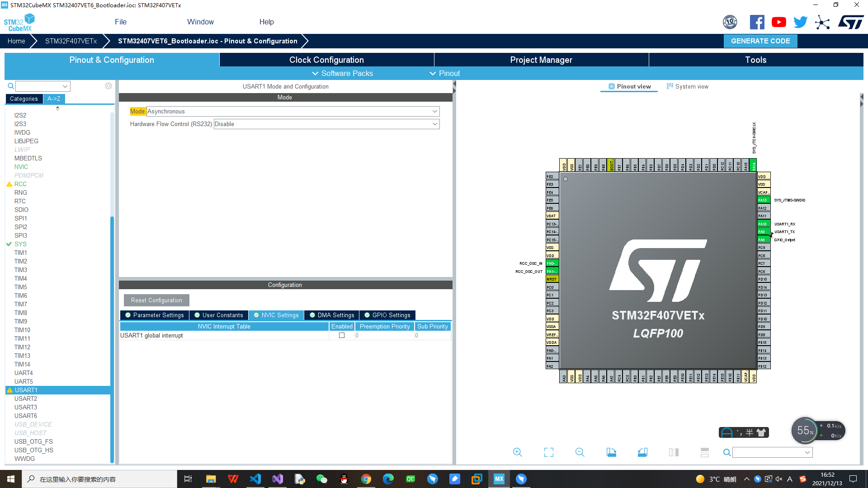This screenshot has height=488, width=868.
Task: Click the GENERATE CODE button
Action: (x=760, y=41)
